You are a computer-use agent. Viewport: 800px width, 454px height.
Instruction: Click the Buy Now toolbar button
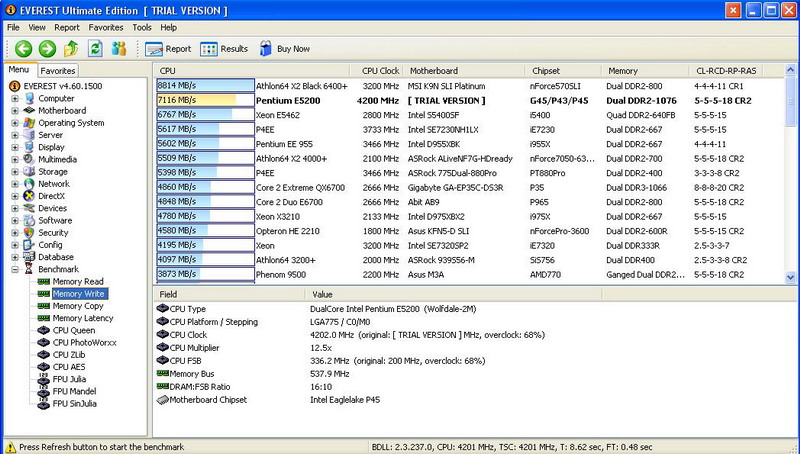coord(285,49)
